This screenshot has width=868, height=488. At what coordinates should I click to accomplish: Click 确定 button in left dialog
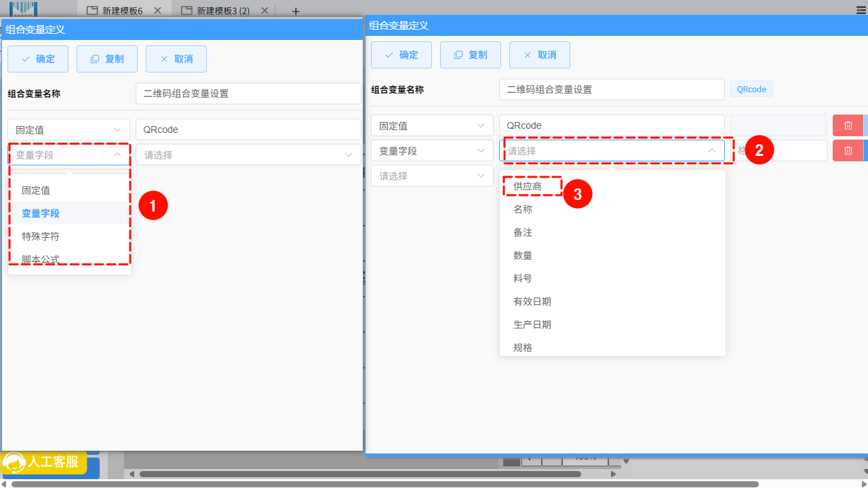coord(38,59)
